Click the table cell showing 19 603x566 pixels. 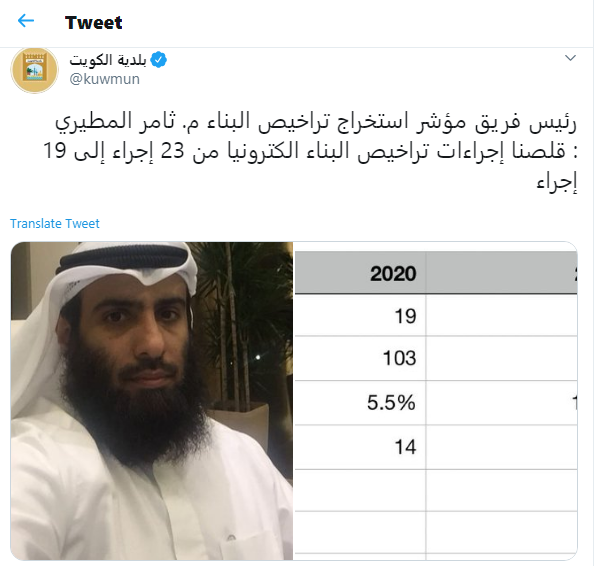tap(404, 319)
